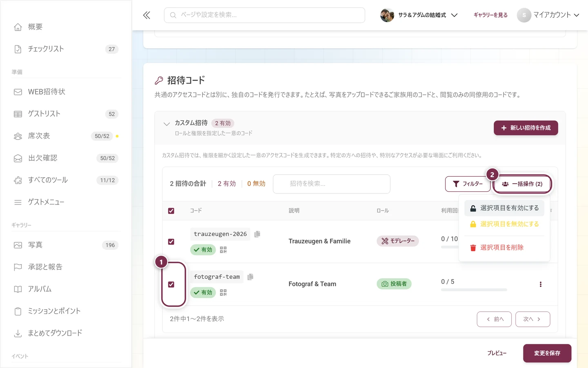This screenshot has height=368, width=588.
Task: Copy the fotograf-team code
Action: pos(250,277)
